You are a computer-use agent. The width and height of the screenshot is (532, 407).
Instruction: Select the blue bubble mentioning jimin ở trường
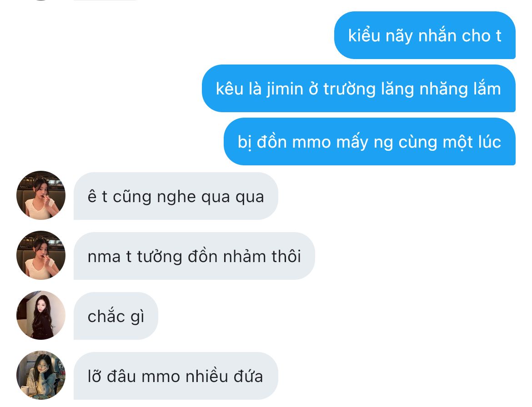coord(359,89)
